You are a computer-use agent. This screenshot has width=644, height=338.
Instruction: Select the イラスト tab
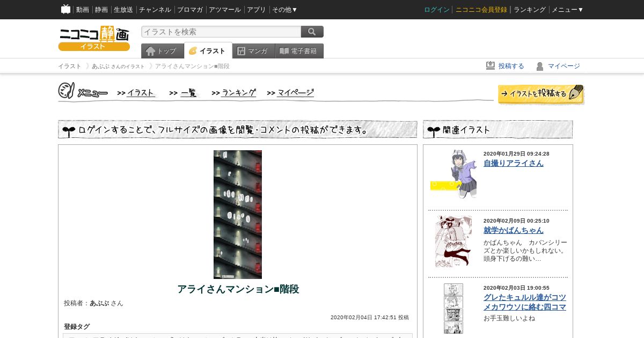[x=208, y=50]
